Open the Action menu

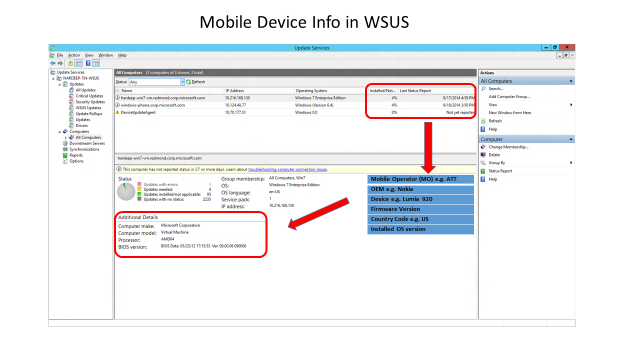click(74, 55)
